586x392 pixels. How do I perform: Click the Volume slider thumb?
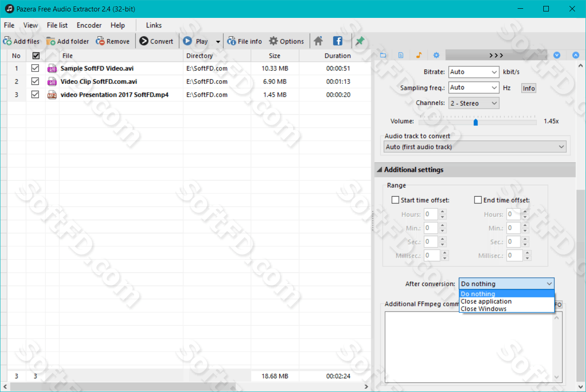[475, 122]
